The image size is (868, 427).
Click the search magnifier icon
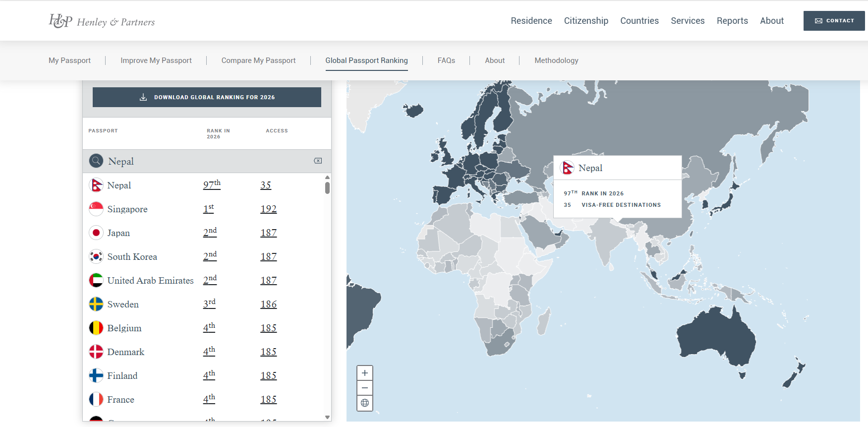96,161
